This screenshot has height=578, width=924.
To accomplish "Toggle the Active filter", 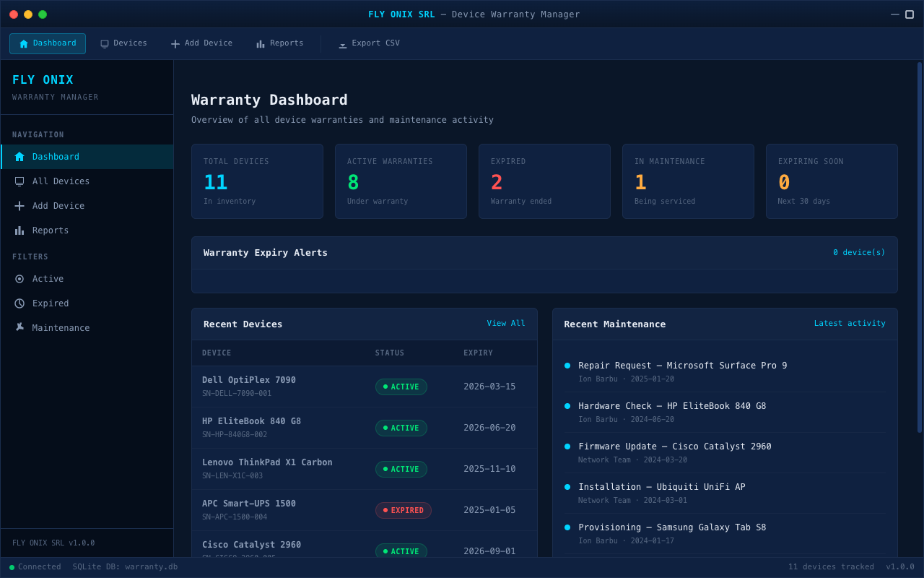I will (x=48, y=278).
